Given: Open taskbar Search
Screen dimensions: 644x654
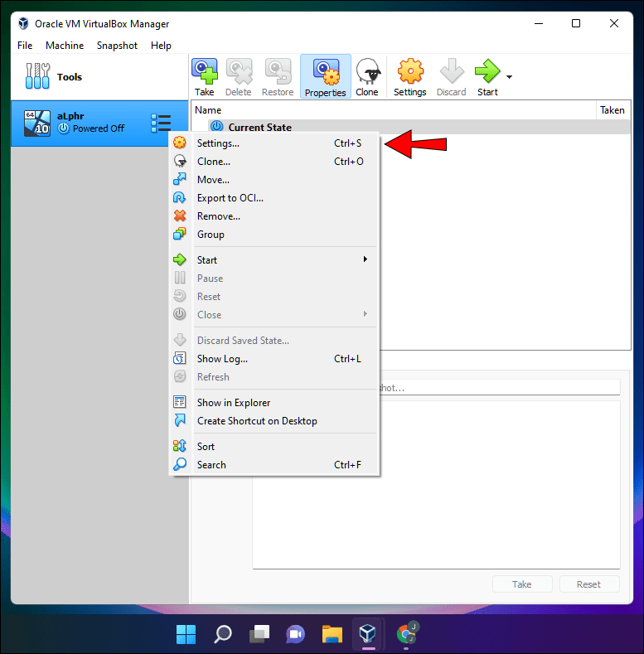Looking at the screenshot, I should click(x=223, y=634).
